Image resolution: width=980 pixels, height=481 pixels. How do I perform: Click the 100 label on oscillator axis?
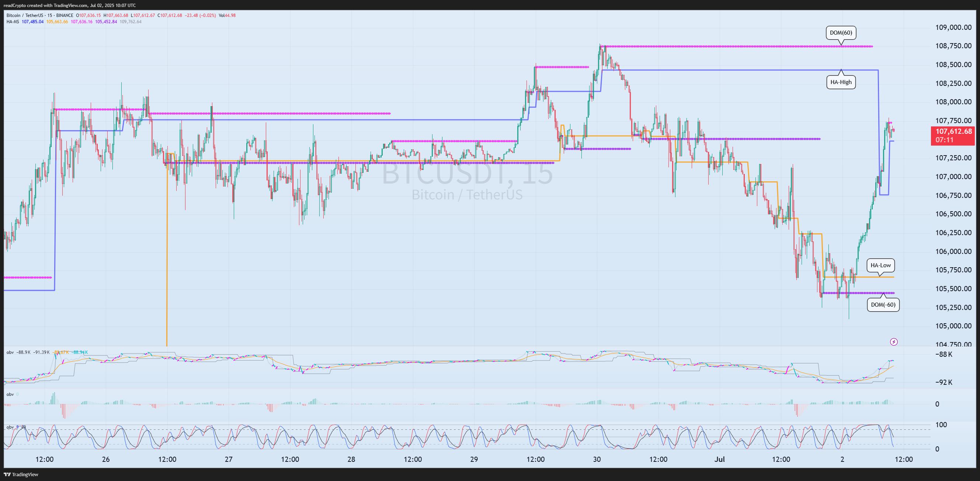941,425
